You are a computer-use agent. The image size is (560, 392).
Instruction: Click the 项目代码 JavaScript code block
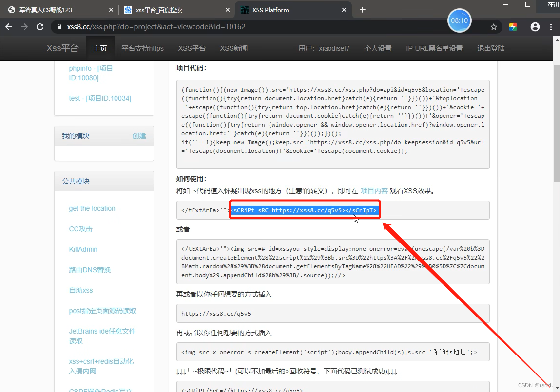[333, 124]
